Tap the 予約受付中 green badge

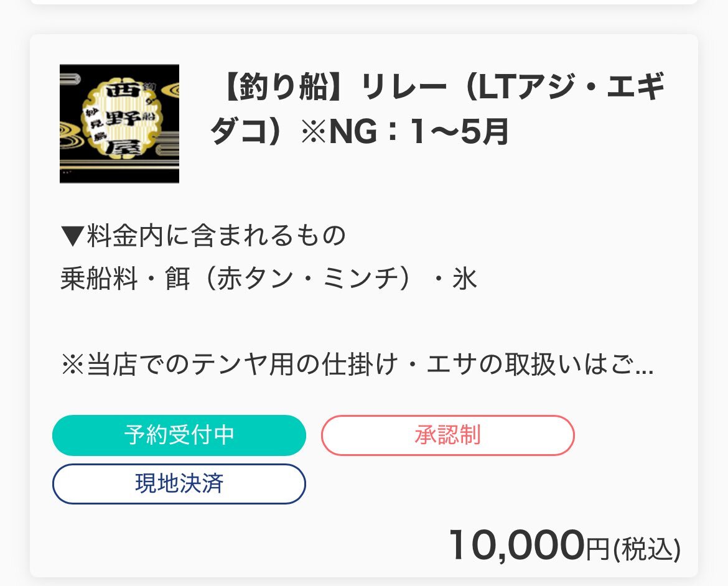pos(179,435)
